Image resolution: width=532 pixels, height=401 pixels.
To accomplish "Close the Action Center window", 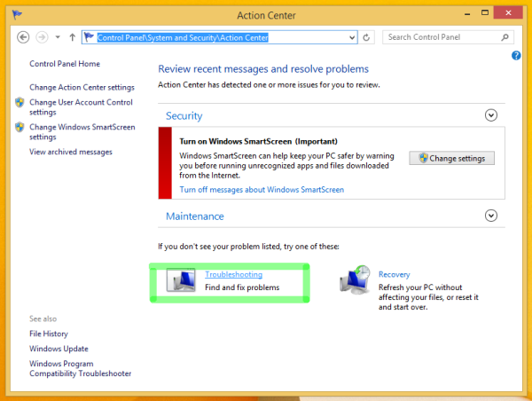I will [x=508, y=13].
